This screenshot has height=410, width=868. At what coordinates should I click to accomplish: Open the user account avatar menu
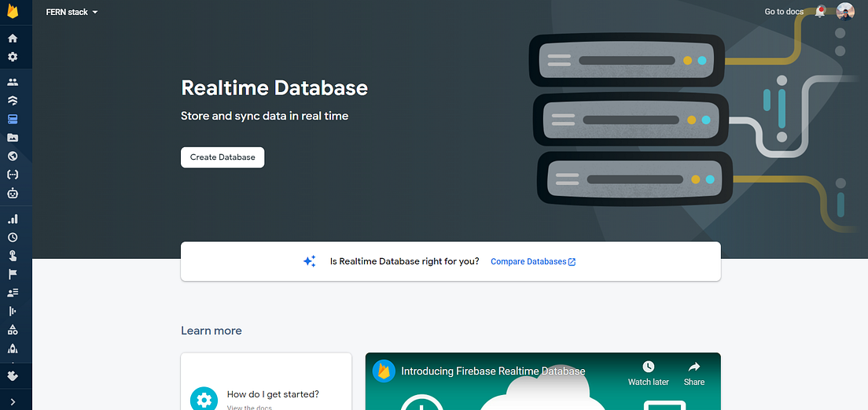844,12
